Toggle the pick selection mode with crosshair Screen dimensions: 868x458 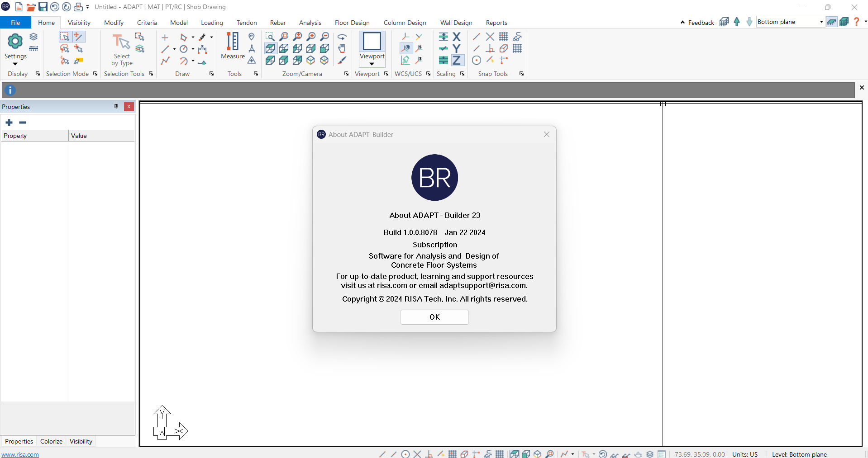coord(79,37)
